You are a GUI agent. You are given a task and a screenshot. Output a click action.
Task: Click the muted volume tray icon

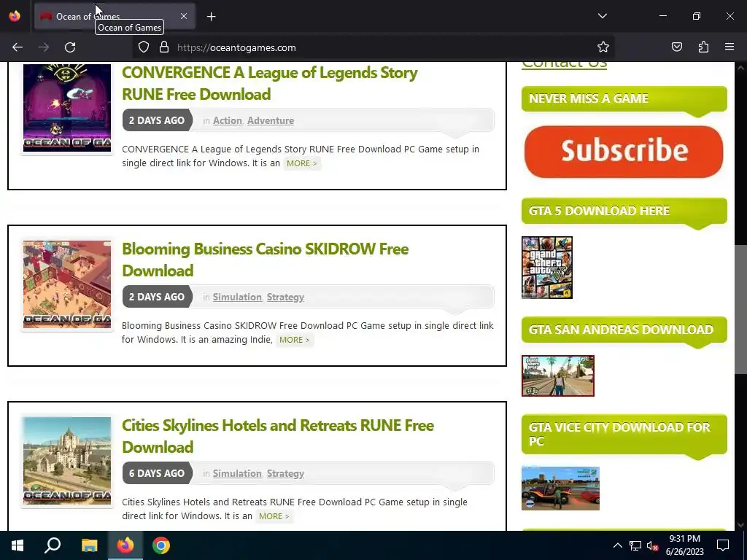[652, 545]
